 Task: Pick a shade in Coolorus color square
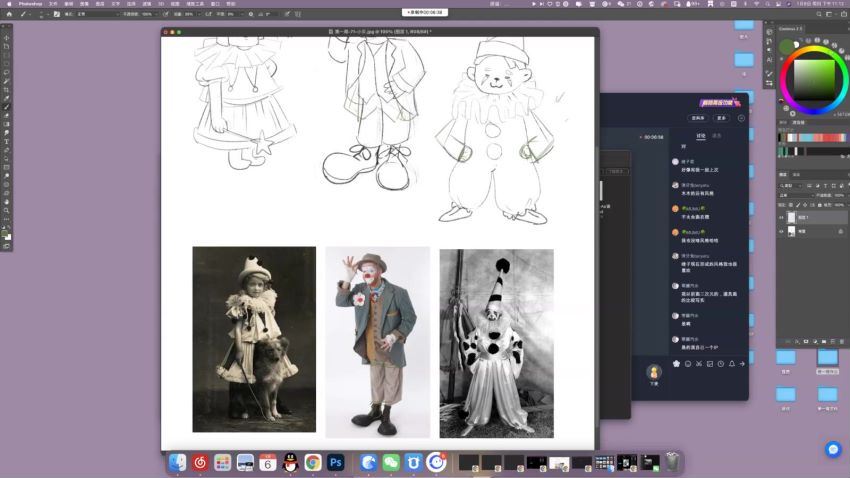coord(814,80)
